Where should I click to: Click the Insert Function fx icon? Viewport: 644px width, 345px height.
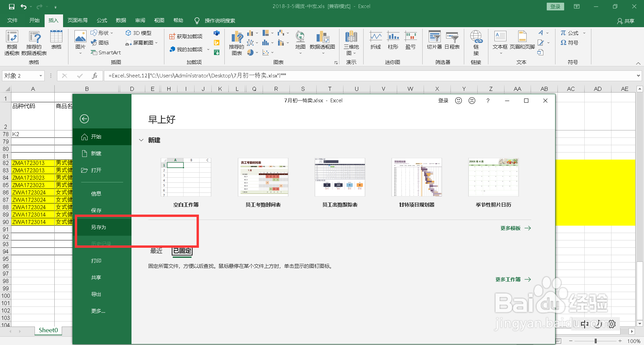[x=95, y=76]
